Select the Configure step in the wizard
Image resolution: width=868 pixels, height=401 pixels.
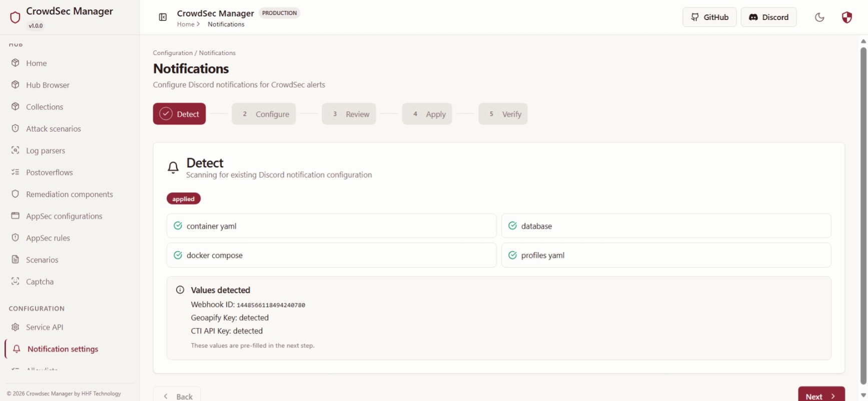(x=264, y=114)
